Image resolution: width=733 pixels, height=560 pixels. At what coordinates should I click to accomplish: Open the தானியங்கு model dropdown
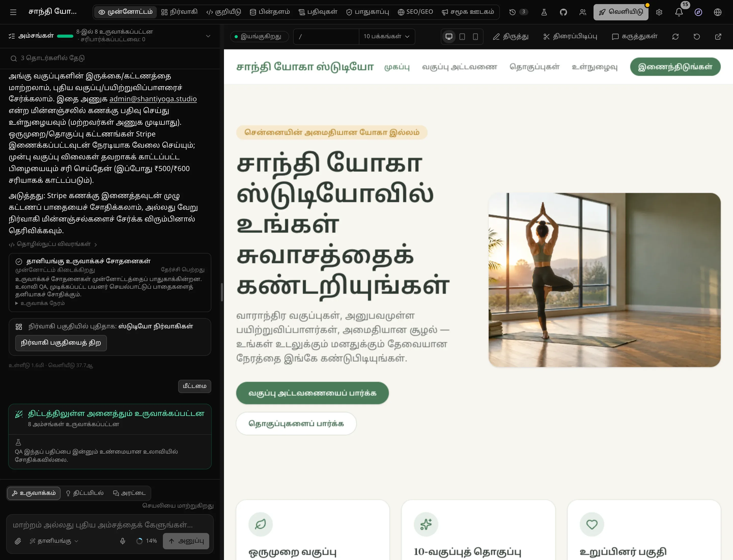(54, 541)
